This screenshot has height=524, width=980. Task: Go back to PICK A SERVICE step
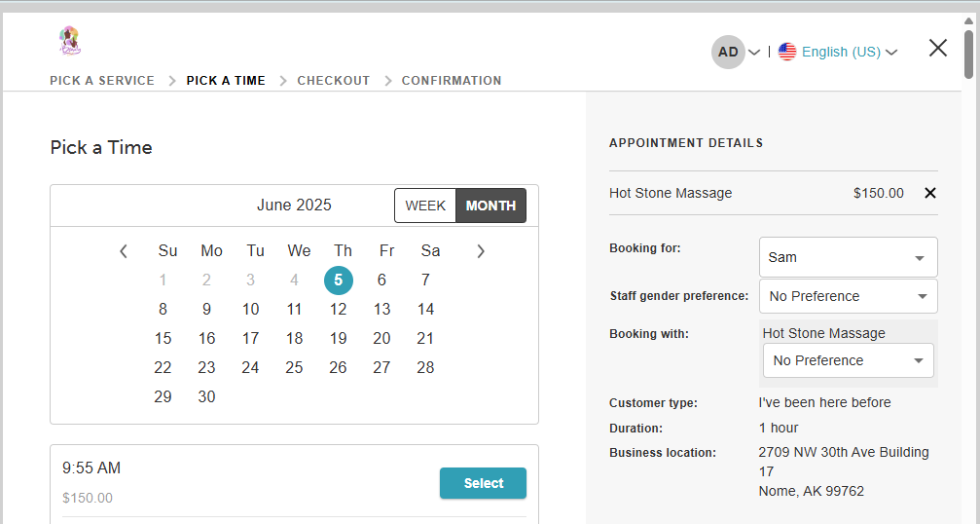pos(102,81)
